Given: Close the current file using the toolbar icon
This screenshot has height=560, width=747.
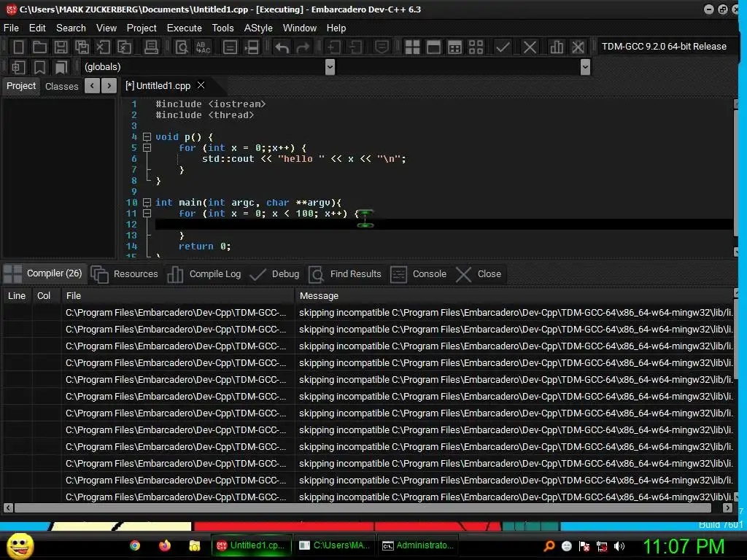Looking at the screenshot, I should point(103,47).
